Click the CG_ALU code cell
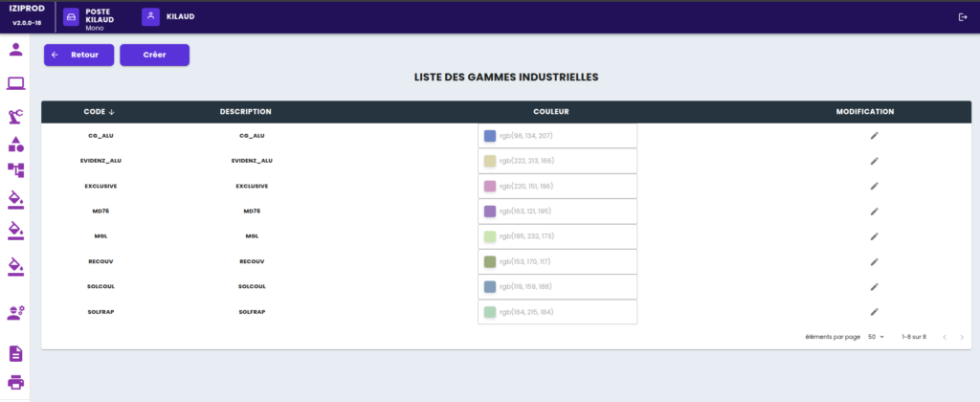Image resolution: width=980 pixels, height=402 pixels. coord(100,136)
